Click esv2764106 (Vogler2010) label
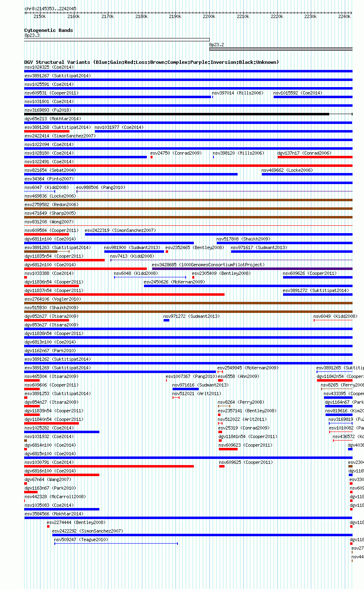Image resolution: width=364 pixels, height=589 pixels. pyautogui.click(x=53, y=299)
